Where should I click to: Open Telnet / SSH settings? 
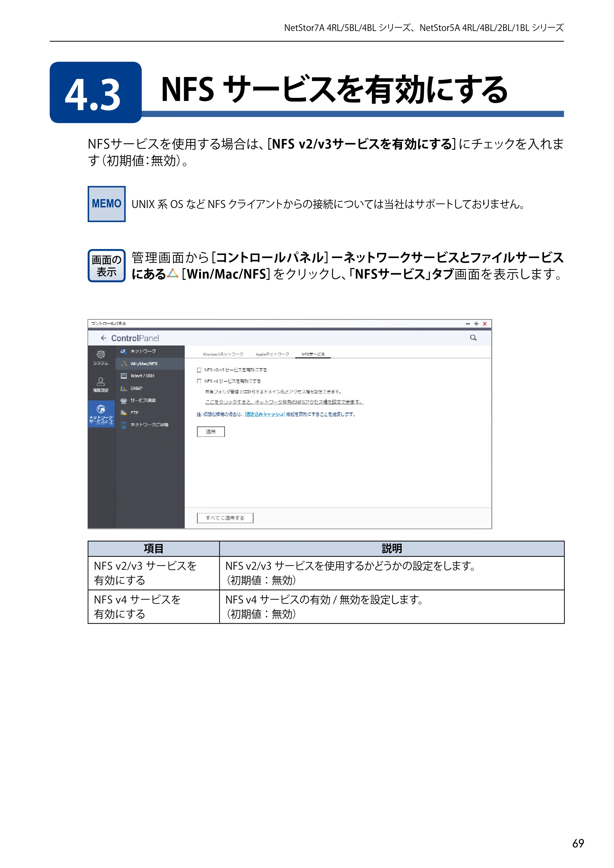150,376
